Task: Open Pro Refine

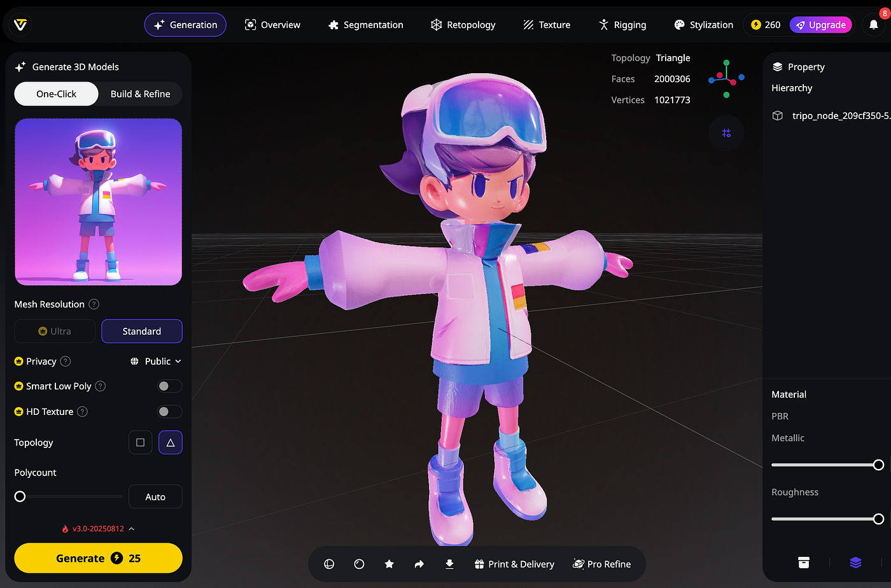Action: 601,564
